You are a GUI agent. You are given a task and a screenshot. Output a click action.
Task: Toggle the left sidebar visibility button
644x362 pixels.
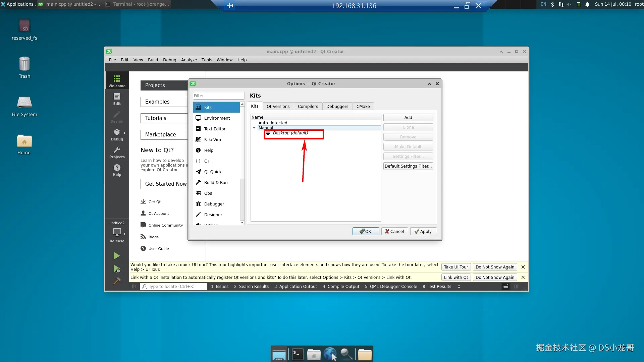134,287
